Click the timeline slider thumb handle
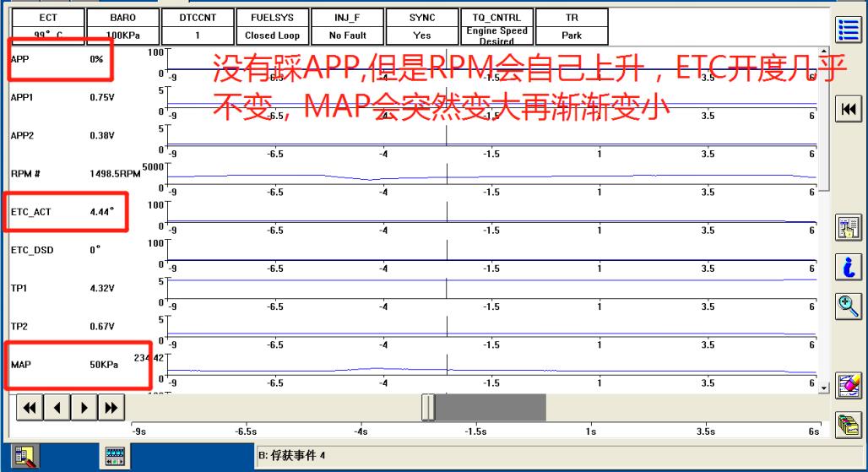This screenshot has height=472, width=868. (428, 408)
